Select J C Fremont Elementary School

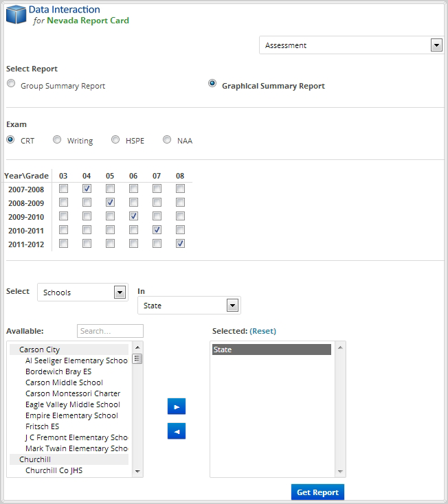[x=76, y=437]
